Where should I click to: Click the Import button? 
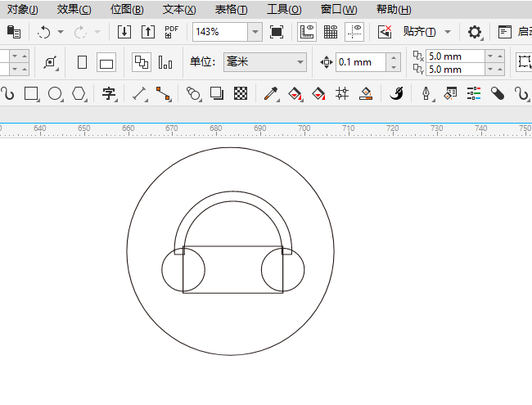(x=124, y=32)
